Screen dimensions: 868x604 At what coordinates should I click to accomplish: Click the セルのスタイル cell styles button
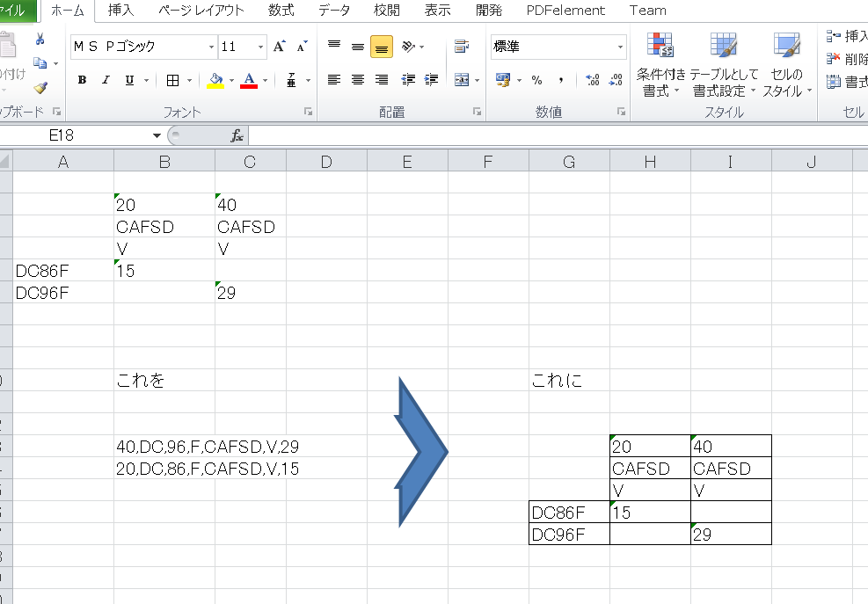click(x=786, y=66)
